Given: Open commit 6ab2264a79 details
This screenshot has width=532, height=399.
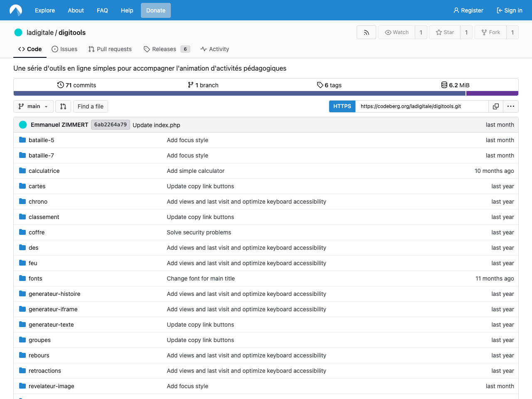Looking at the screenshot, I should point(110,125).
